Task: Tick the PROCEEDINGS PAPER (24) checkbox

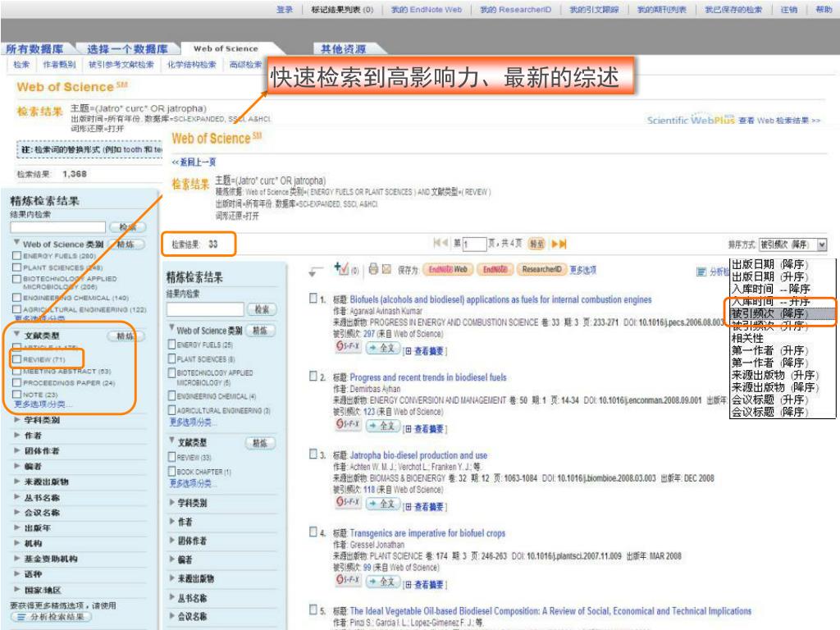Action: coord(16,382)
